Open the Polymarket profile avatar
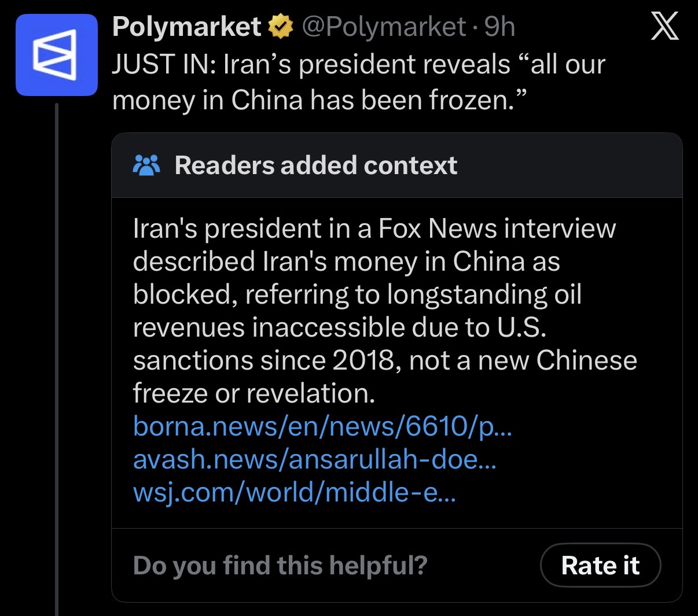This screenshot has width=698, height=616. click(x=57, y=55)
